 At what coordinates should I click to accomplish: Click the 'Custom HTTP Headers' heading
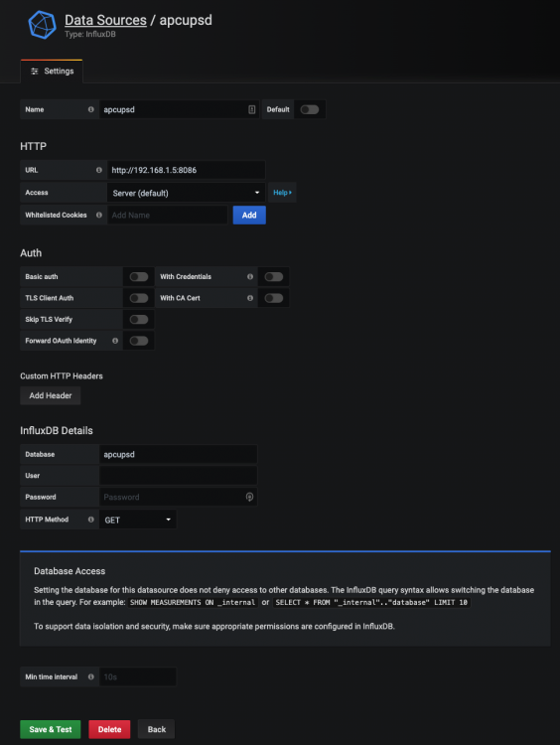coord(62,375)
